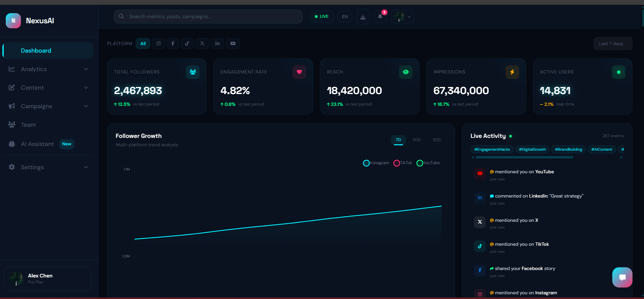Expand the Campaigns sidebar section
The width and height of the screenshot is (644, 299).
pos(48,106)
